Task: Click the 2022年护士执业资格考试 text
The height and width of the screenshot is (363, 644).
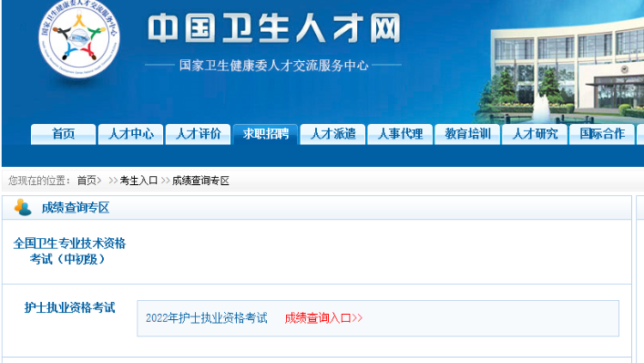Action: click(207, 317)
